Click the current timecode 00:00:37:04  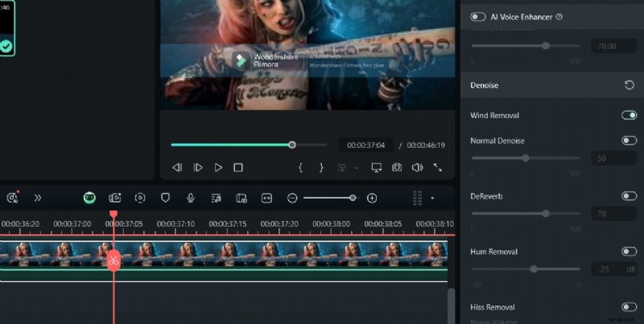pos(365,146)
